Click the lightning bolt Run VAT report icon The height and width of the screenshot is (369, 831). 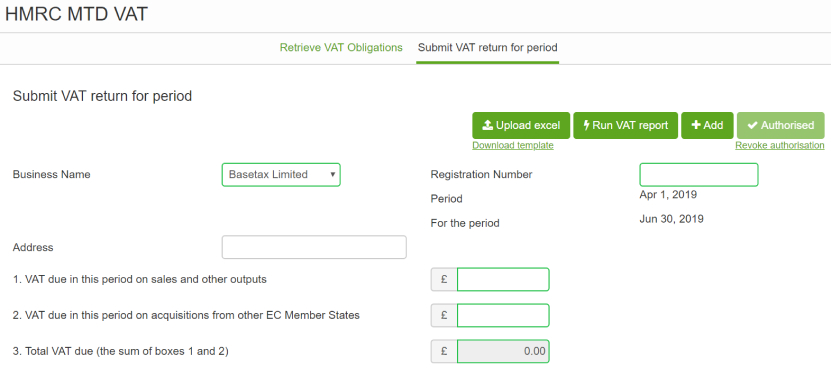[587, 126]
